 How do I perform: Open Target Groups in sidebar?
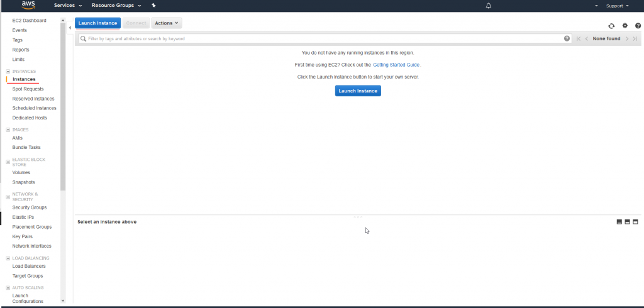[28, 277]
